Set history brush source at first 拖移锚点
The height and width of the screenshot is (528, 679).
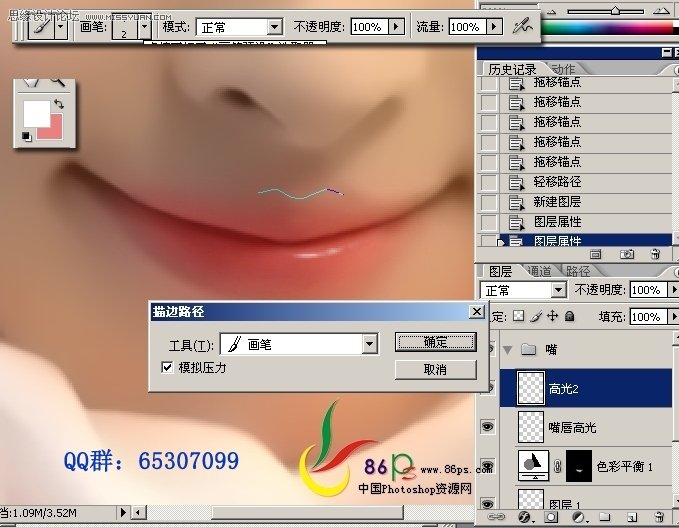tap(489, 83)
